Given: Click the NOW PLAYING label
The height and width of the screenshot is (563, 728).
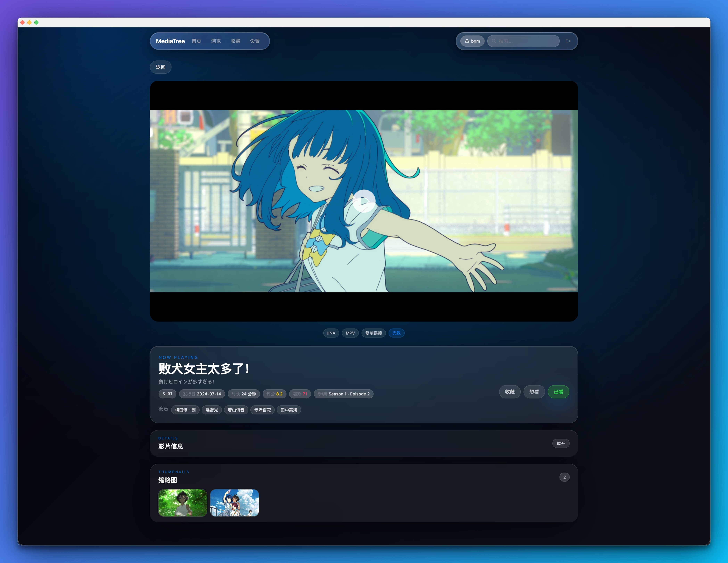Looking at the screenshot, I should point(178,357).
